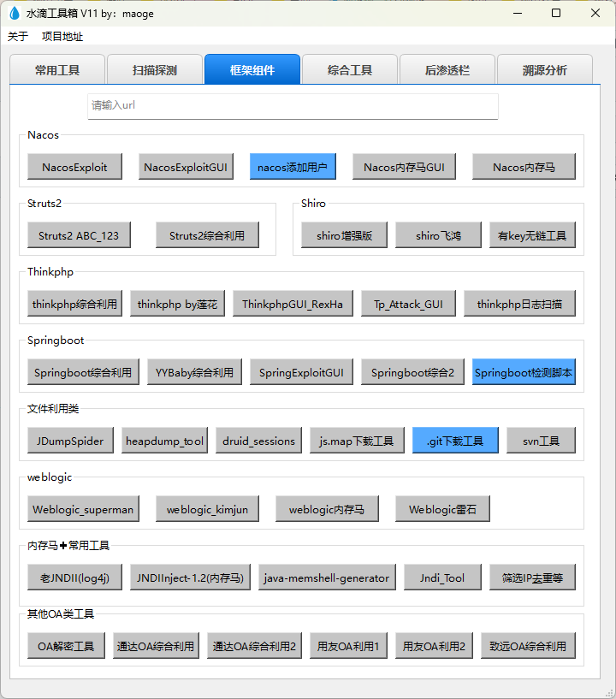Open the svn工具 button
Screen dimensions: 616x699
(541, 441)
